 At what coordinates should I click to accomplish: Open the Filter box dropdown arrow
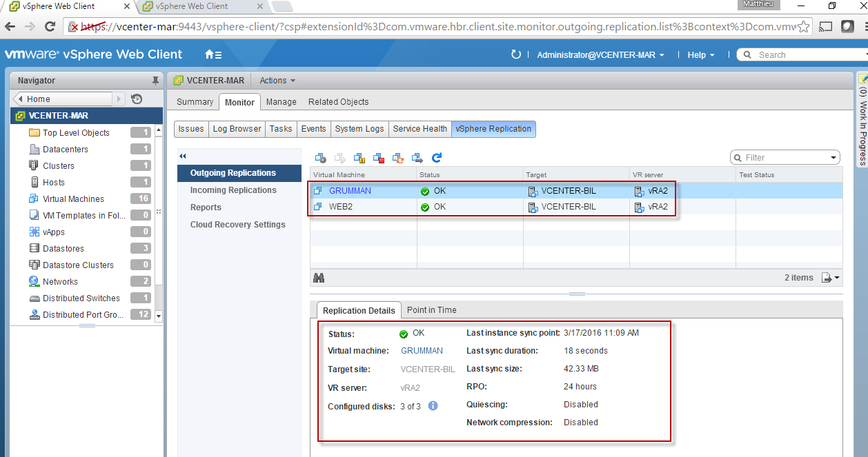tap(834, 158)
